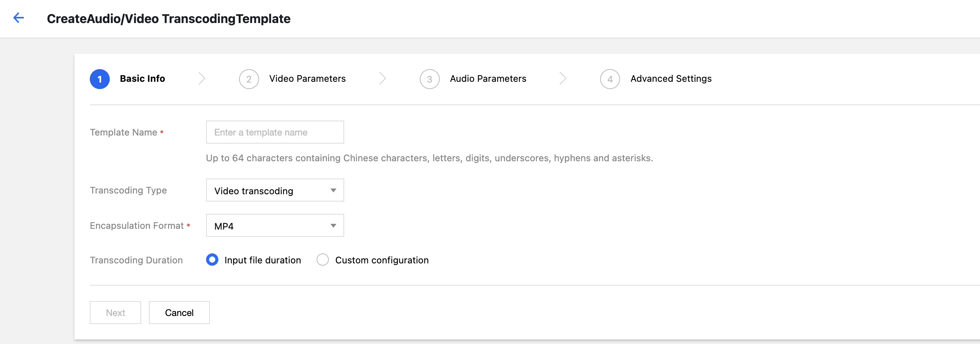This screenshot has height=344, width=980.
Task: Switch to Advanced Settings step
Action: coord(670,79)
